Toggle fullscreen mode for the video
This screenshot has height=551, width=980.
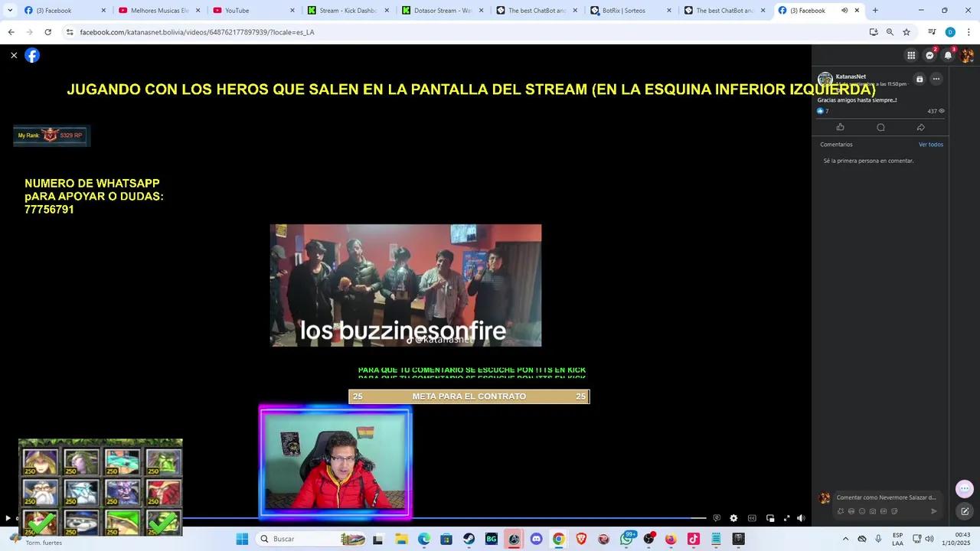point(786,518)
